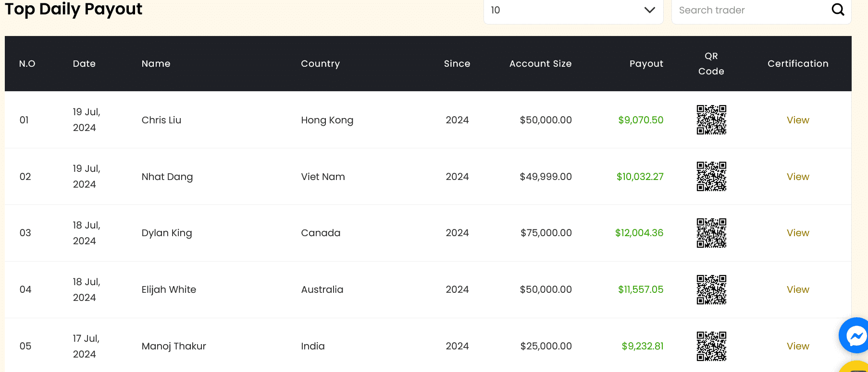868x372 pixels.
Task: Click the Country column header
Action: pos(320,64)
